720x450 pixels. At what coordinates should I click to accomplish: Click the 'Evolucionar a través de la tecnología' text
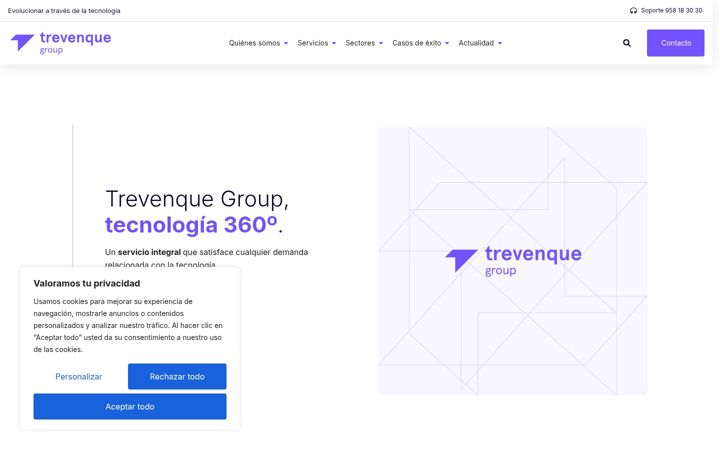point(64,11)
